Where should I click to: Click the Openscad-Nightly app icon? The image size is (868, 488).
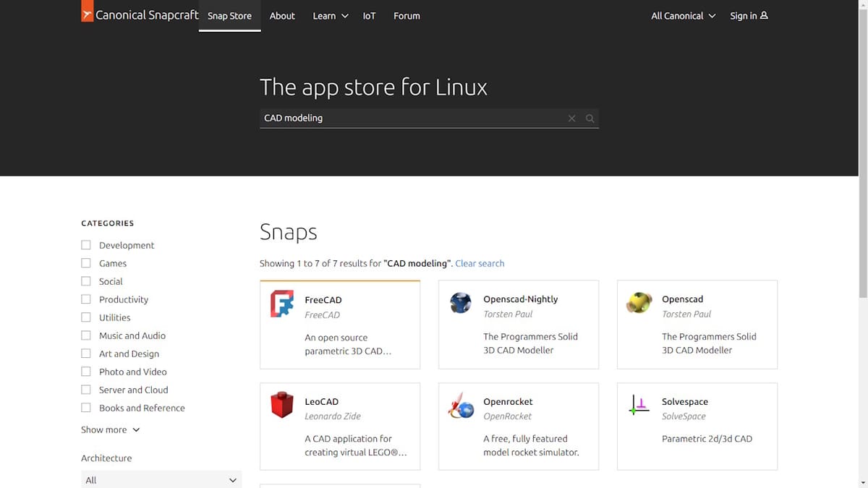point(461,303)
